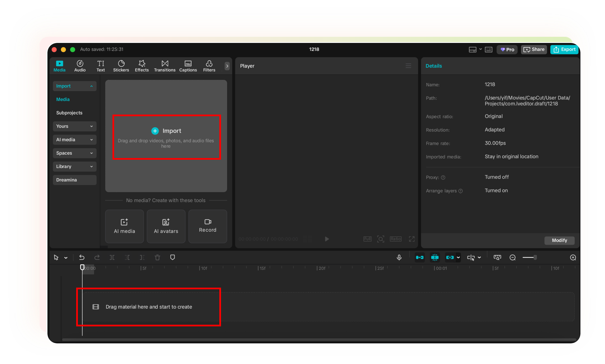Switch to the Text panel
The width and height of the screenshot is (605, 364).
point(100,66)
